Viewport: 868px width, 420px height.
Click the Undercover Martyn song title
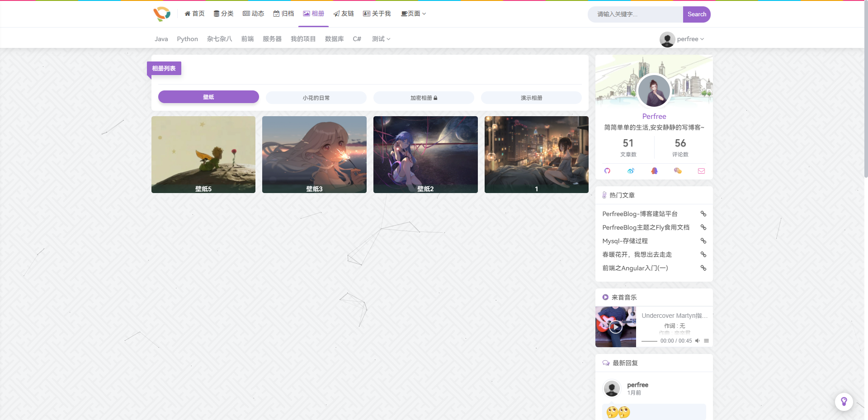tap(675, 316)
